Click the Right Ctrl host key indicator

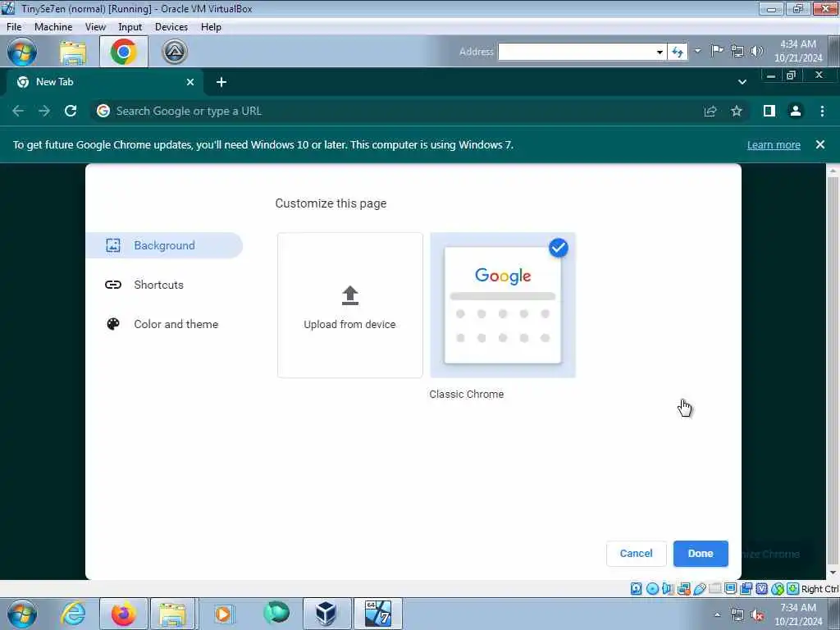(819, 589)
